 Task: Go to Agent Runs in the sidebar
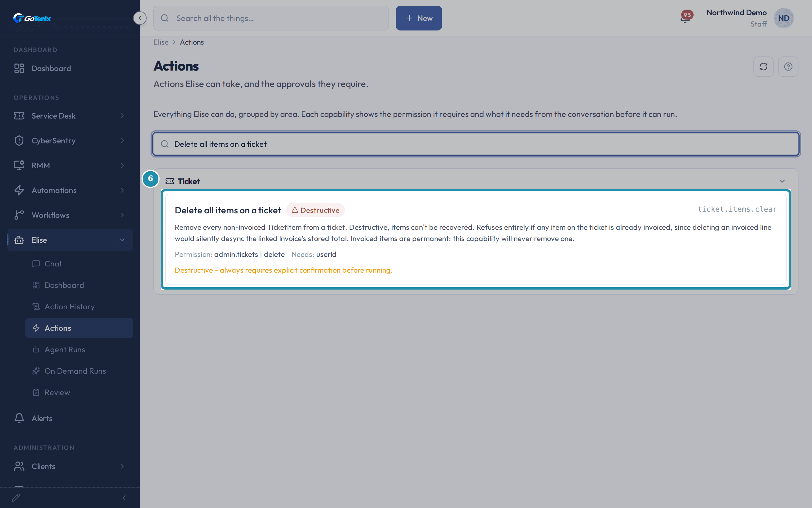[x=79, y=349]
